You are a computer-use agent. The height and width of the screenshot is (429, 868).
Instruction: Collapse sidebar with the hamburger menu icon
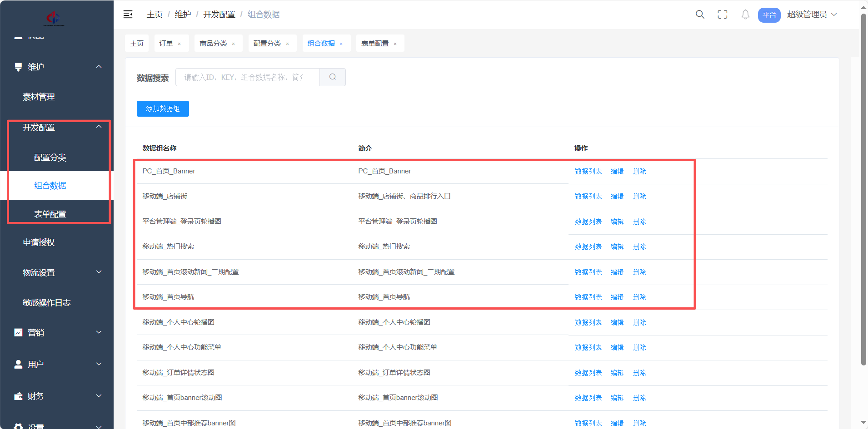128,15
